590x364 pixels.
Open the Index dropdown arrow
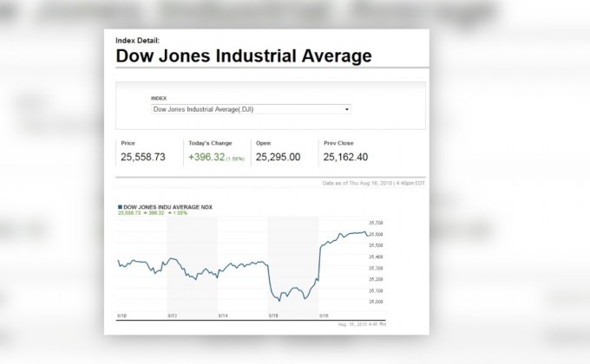tap(347, 110)
